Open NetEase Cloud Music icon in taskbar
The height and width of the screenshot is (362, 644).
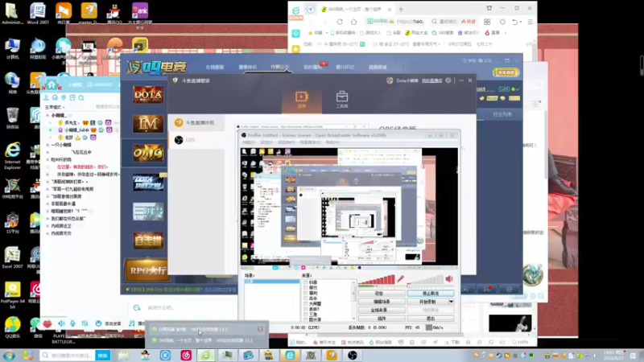coord(186,355)
